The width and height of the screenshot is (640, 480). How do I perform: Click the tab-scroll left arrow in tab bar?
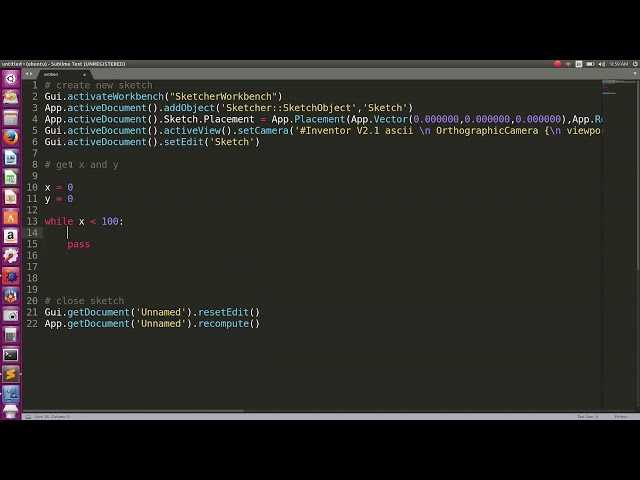click(x=27, y=74)
